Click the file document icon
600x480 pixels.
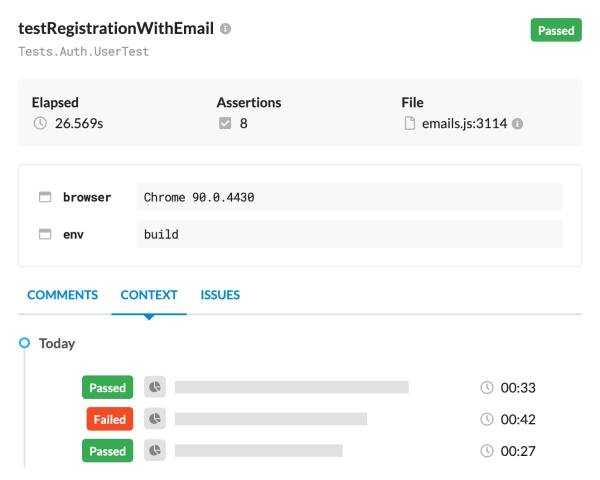(x=409, y=123)
